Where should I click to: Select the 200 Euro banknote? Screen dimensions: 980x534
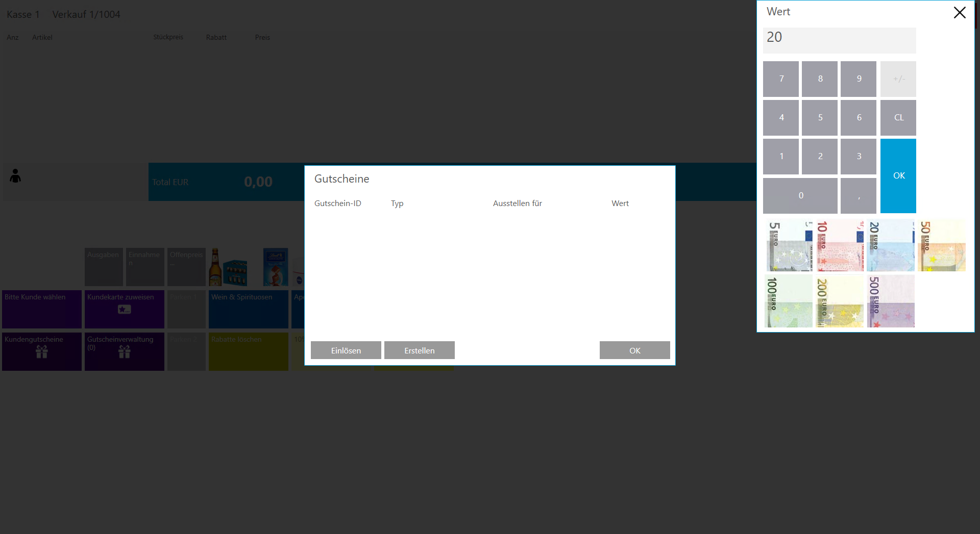[839, 301]
